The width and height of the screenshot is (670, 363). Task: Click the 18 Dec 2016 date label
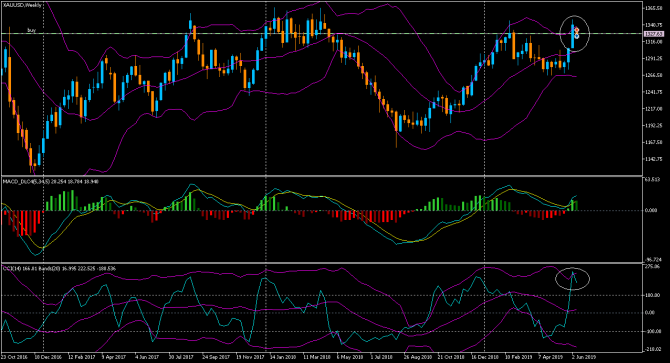tap(48, 357)
